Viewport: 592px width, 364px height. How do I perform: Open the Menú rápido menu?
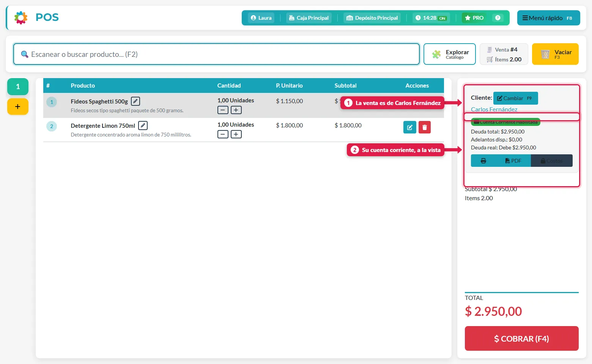pos(548,18)
